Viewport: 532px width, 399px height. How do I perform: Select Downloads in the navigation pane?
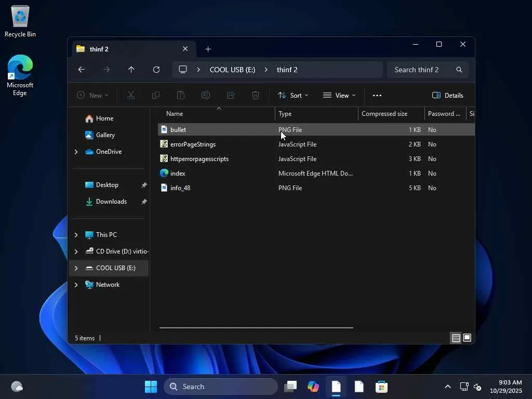111,202
